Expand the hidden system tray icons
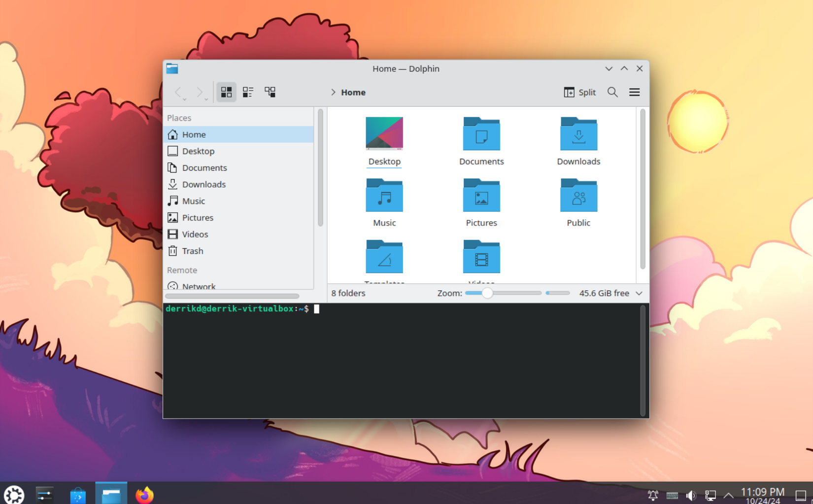Image resolution: width=813 pixels, height=504 pixels. click(x=728, y=495)
